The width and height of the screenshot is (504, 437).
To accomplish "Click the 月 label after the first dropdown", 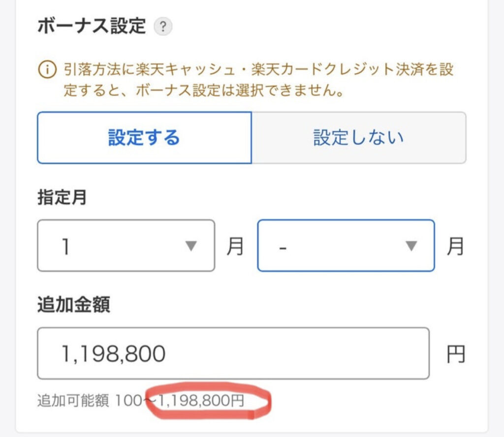I will (235, 246).
